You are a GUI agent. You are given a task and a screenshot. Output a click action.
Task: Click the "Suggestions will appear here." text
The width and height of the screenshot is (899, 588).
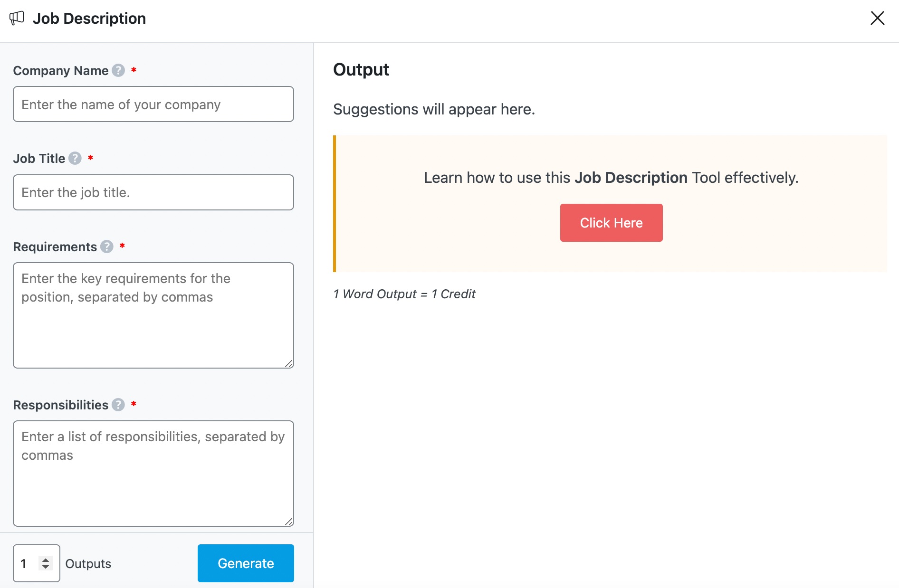[434, 109]
